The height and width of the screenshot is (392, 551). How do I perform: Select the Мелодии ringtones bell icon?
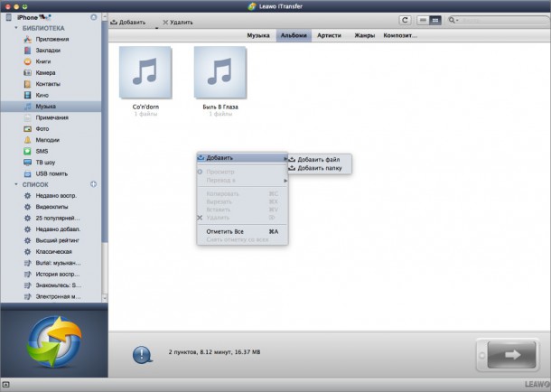(27, 140)
